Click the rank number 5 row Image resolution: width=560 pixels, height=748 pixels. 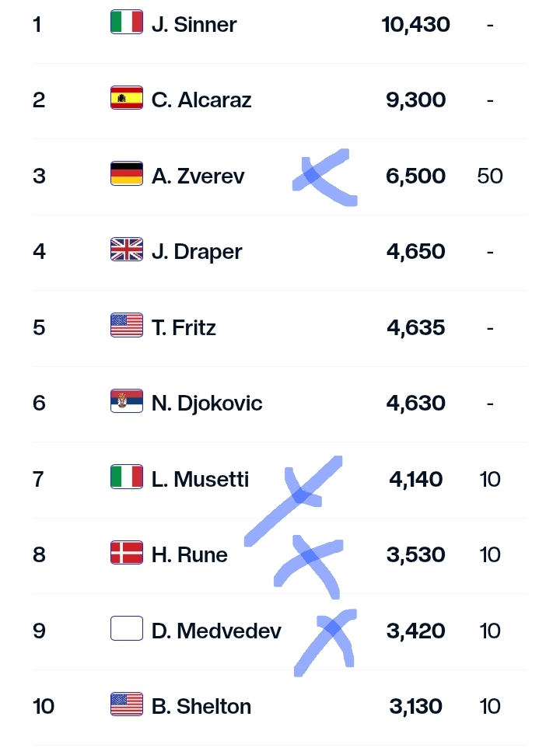[x=279, y=328]
